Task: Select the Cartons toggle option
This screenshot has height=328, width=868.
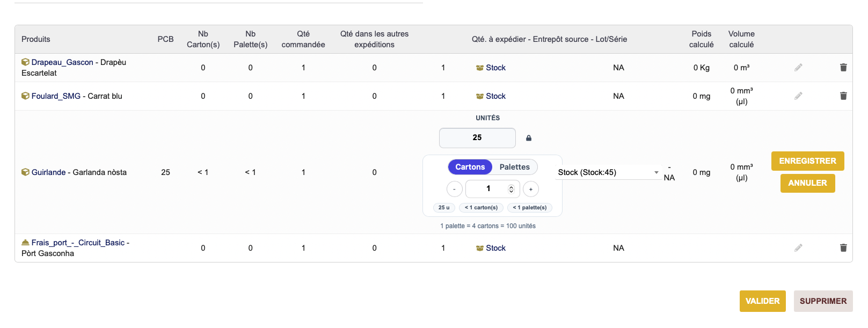Action: (470, 167)
